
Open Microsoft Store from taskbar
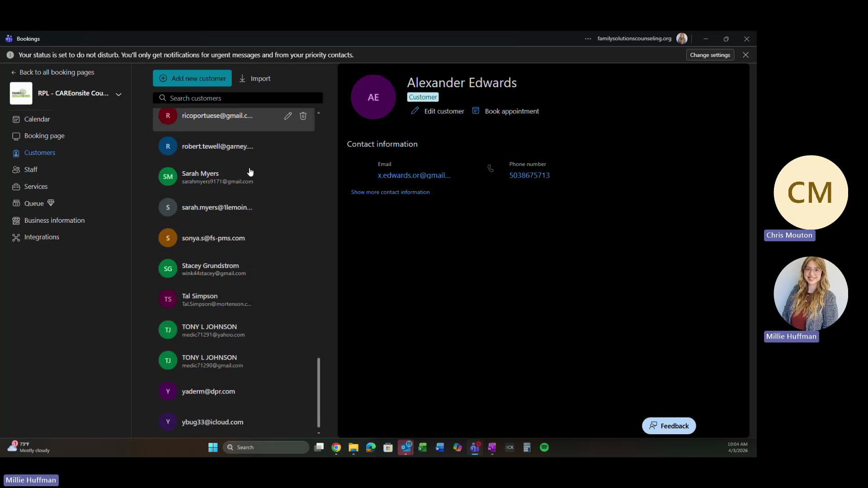tap(388, 447)
